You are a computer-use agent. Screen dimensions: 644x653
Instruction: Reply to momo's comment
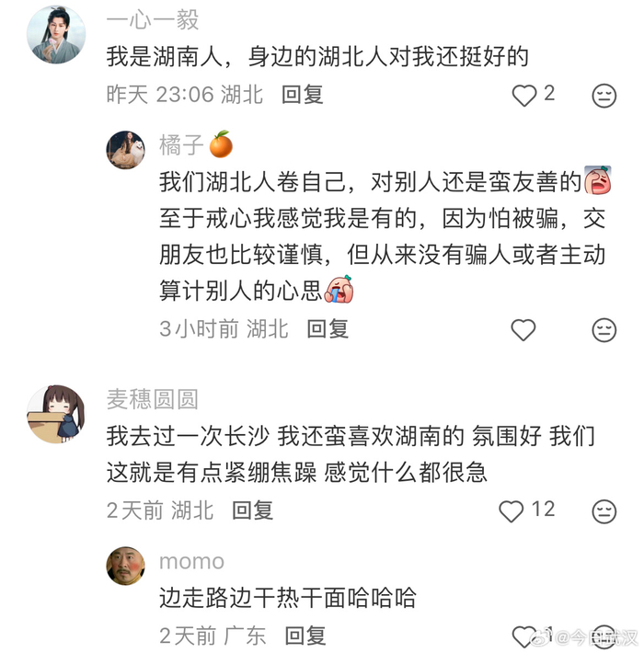coord(305,635)
